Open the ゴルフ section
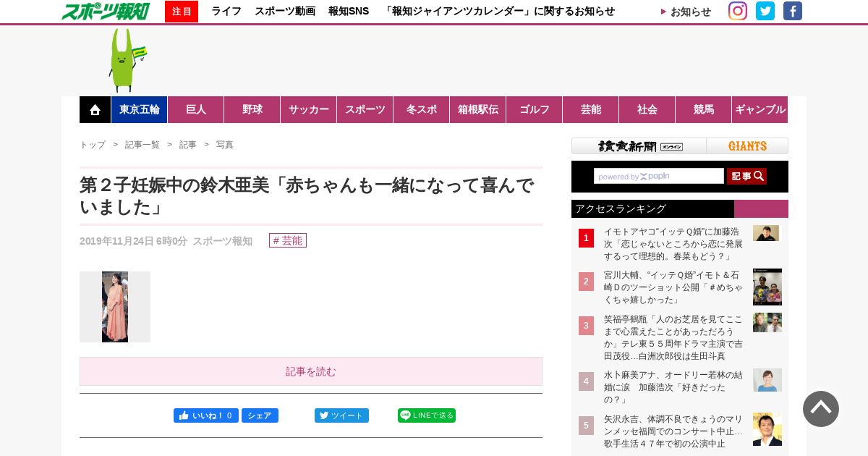Viewport: 868px width, 456px height. [x=535, y=110]
